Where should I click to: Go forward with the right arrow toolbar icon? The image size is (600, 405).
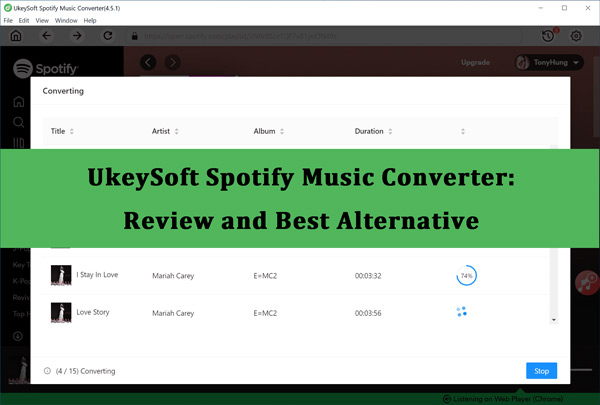[77, 36]
